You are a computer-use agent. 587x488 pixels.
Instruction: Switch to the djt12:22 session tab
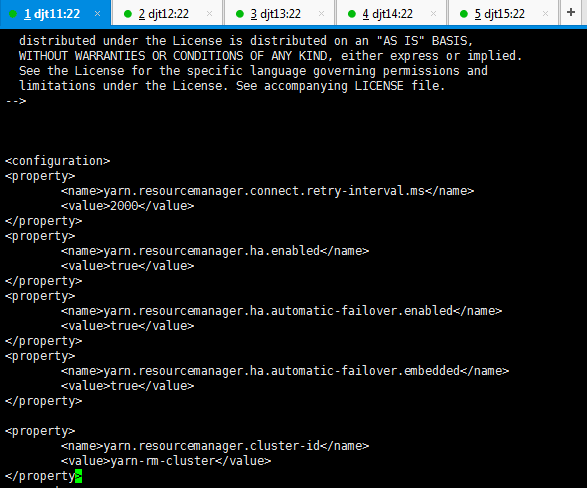pos(167,14)
